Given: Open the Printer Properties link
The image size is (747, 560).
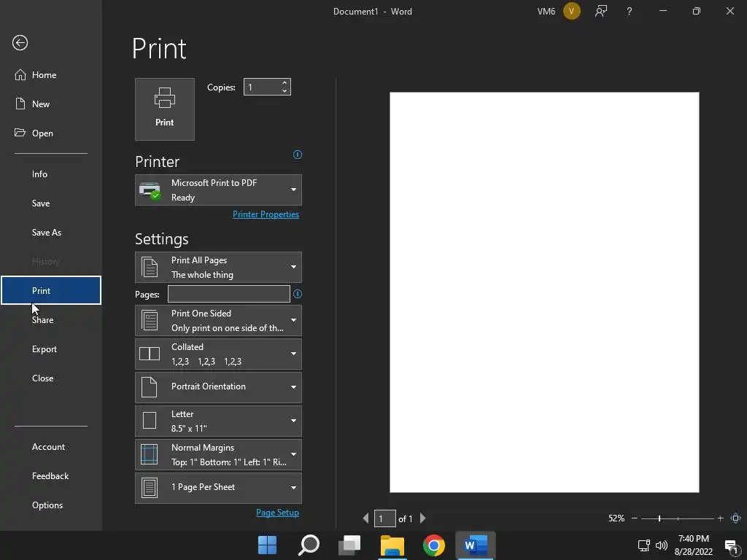Looking at the screenshot, I should click(x=266, y=214).
